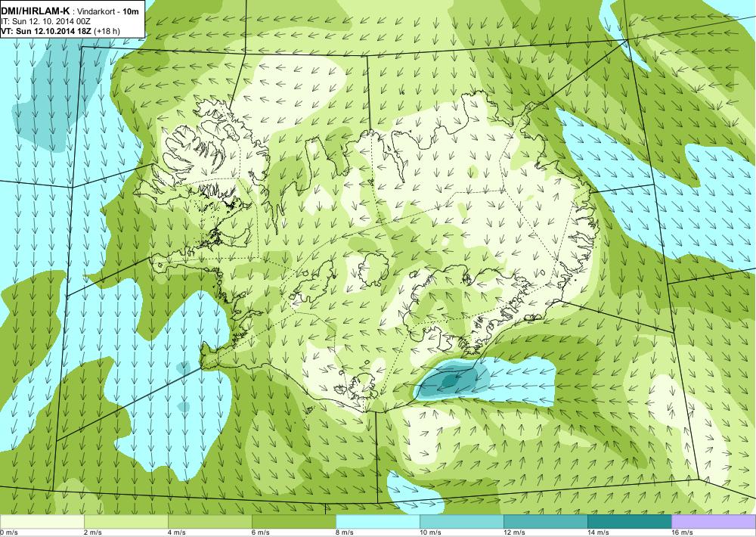Click the DMI/HIRLAM-K title text
This screenshot has height=537, width=756.
pos(36,12)
